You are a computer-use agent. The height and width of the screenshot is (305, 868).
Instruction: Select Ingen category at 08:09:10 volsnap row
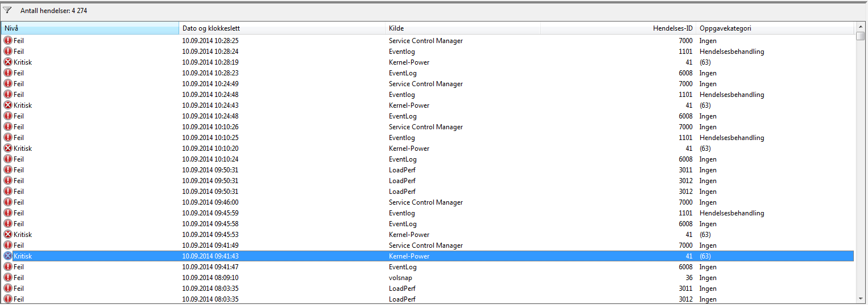(708, 278)
